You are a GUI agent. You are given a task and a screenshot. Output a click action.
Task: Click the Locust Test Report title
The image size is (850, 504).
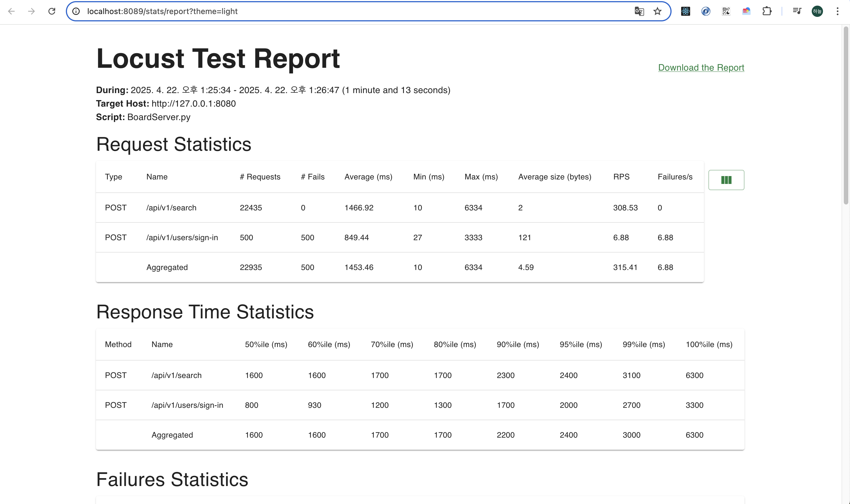218,58
